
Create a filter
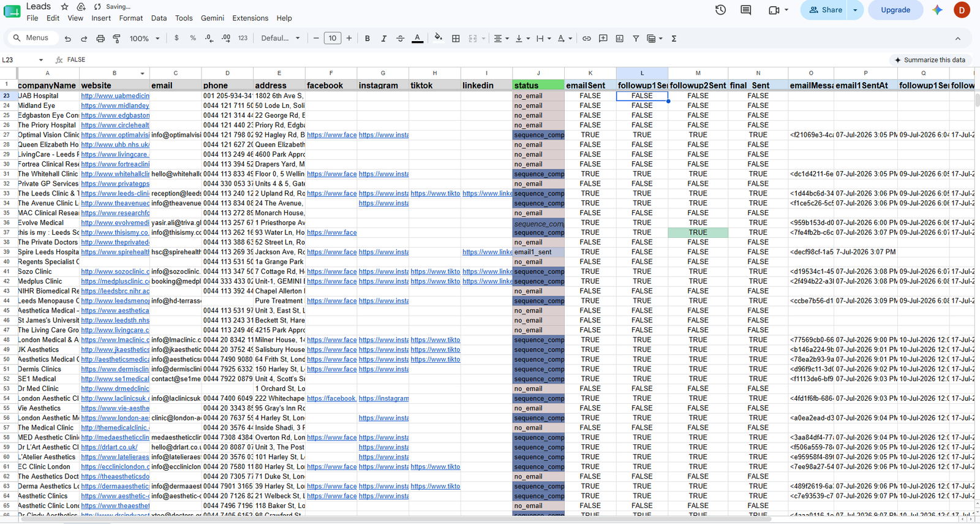click(x=636, y=39)
